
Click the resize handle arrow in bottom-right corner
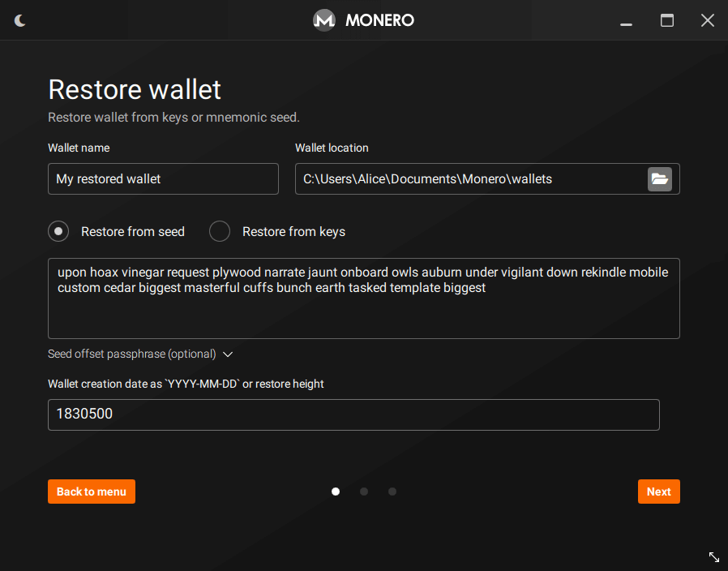714,557
